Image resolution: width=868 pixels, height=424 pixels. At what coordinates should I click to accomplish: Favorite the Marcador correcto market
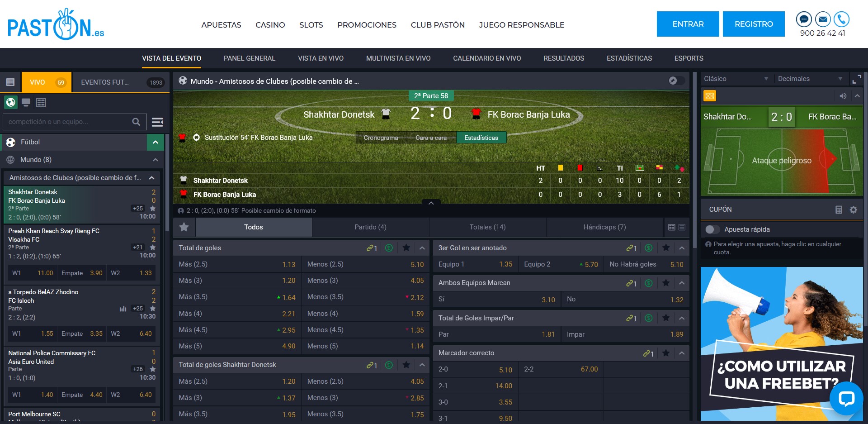pos(666,353)
